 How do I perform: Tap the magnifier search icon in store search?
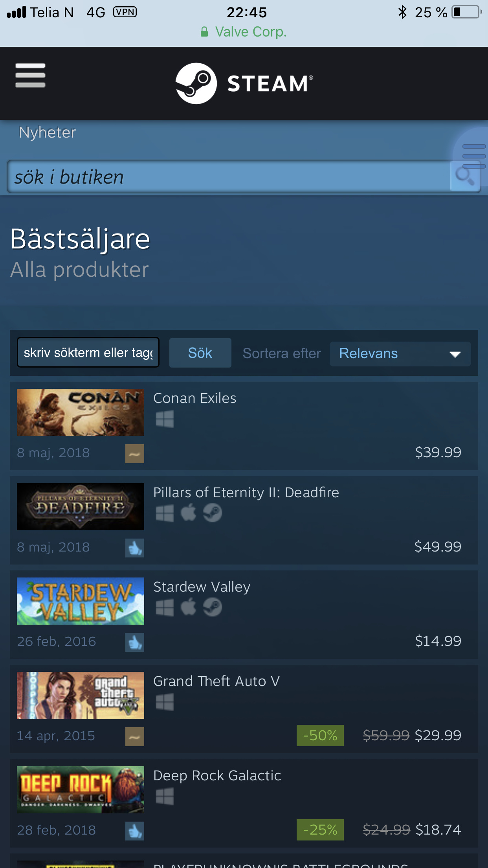point(465,176)
